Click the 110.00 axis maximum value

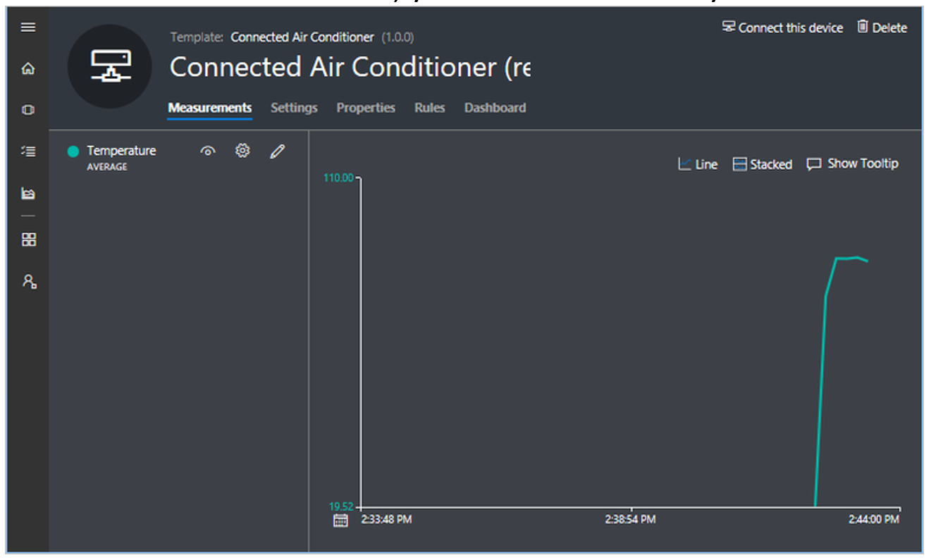[x=338, y=178]
